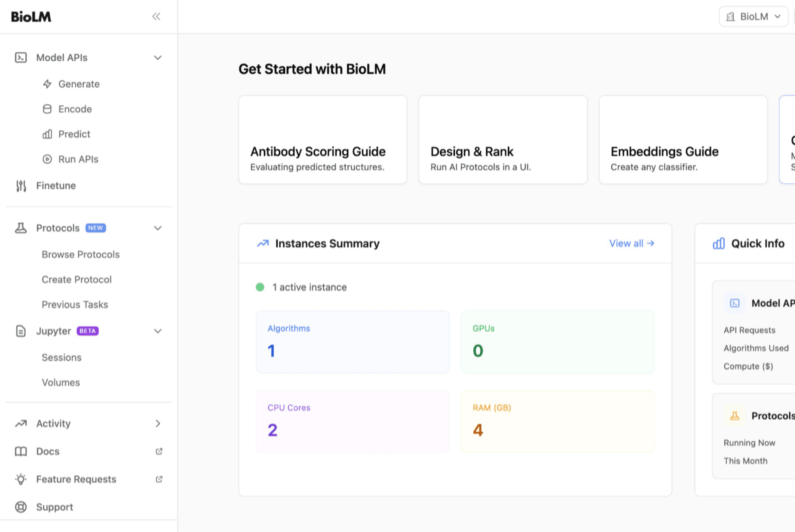Click 'Compute ($)' in Quick Info
This screenshot has width=795, height=532.
pos(748,366)
